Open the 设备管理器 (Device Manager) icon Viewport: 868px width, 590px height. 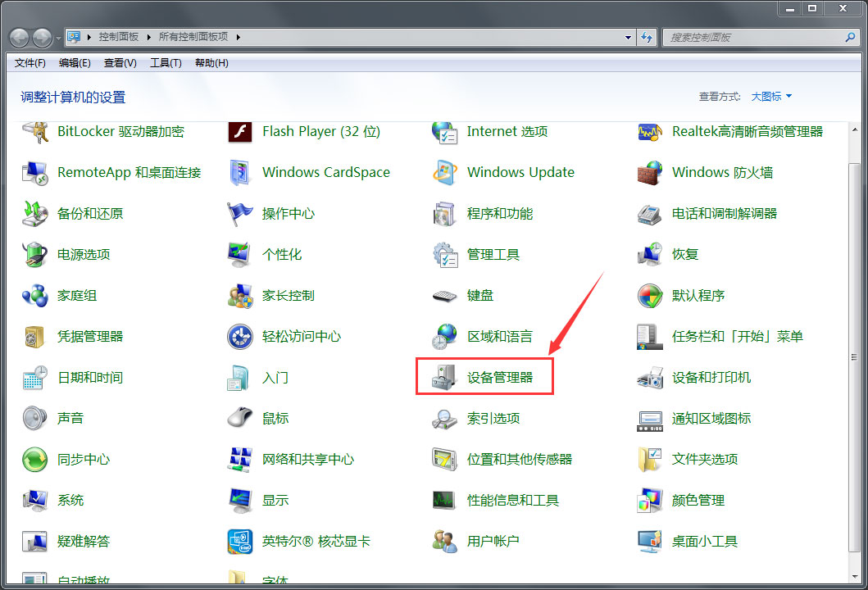[444, 378]
